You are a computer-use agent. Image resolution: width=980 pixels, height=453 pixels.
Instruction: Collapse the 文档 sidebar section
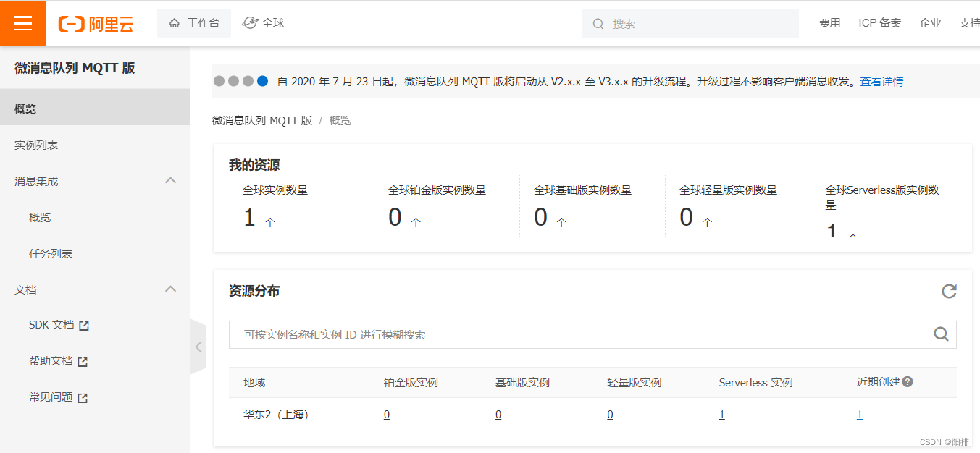171,289
